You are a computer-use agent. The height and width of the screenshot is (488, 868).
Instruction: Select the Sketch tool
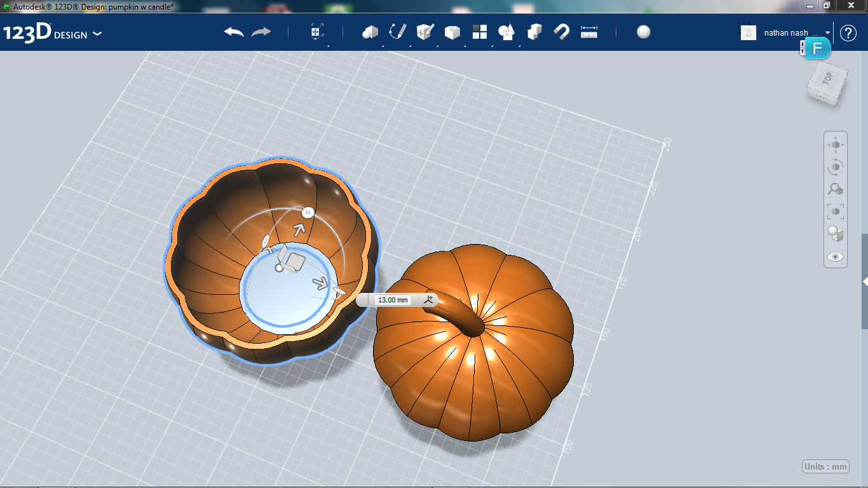(398, 32)
